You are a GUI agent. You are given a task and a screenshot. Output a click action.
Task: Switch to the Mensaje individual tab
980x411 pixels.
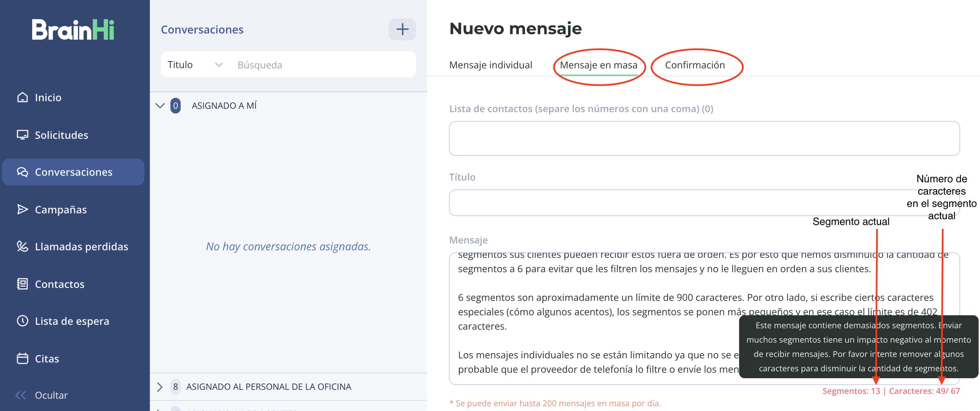[490, 65]
